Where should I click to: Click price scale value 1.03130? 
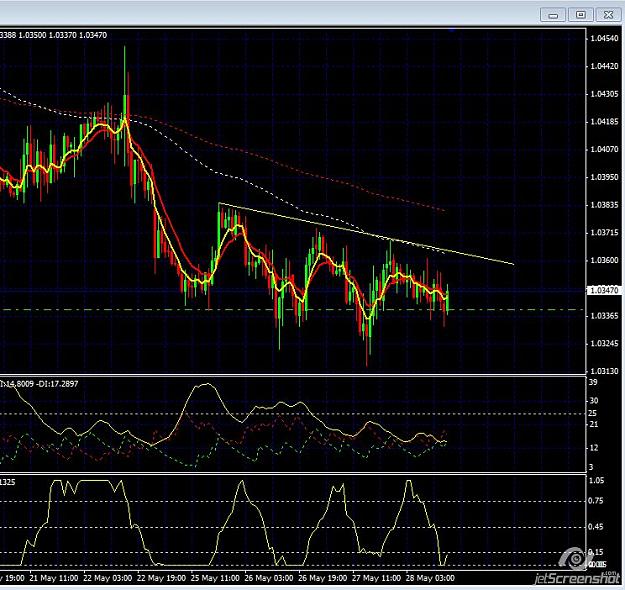click(604, 372)
